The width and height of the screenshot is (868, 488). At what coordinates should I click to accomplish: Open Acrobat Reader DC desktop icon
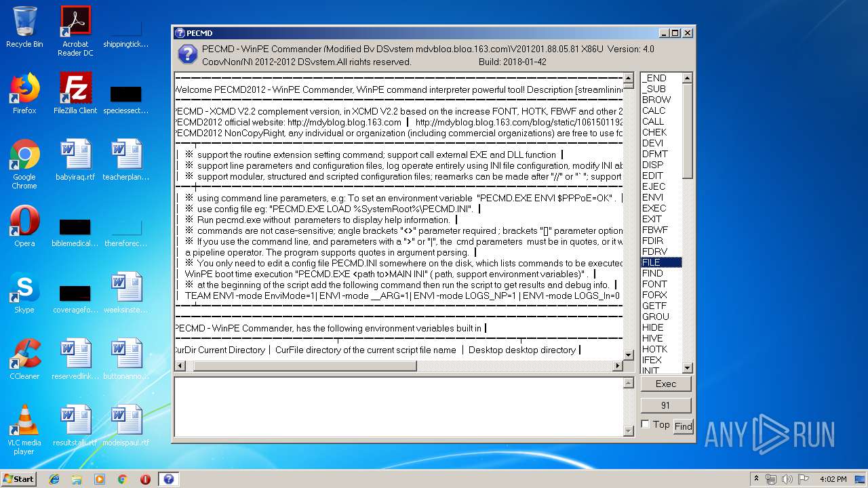click(x=75, y=31)
